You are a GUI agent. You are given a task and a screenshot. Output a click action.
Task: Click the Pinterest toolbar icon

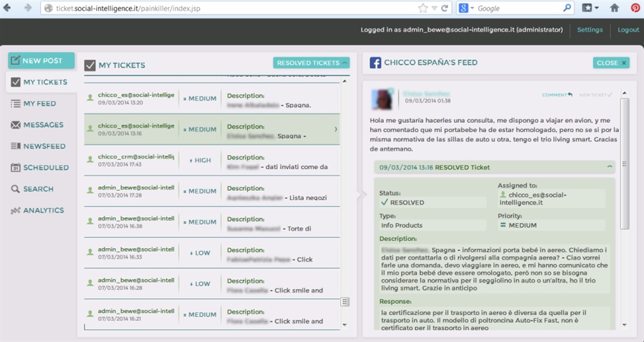click(x=636, y=8)
